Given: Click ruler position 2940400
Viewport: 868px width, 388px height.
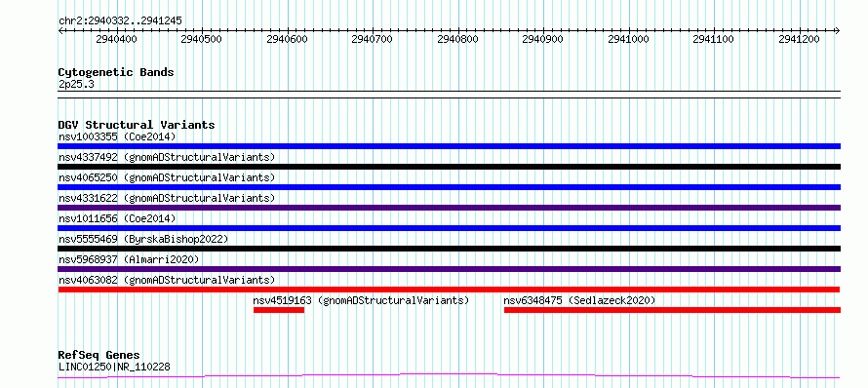Looking at the screenshot, I should 117,39.
